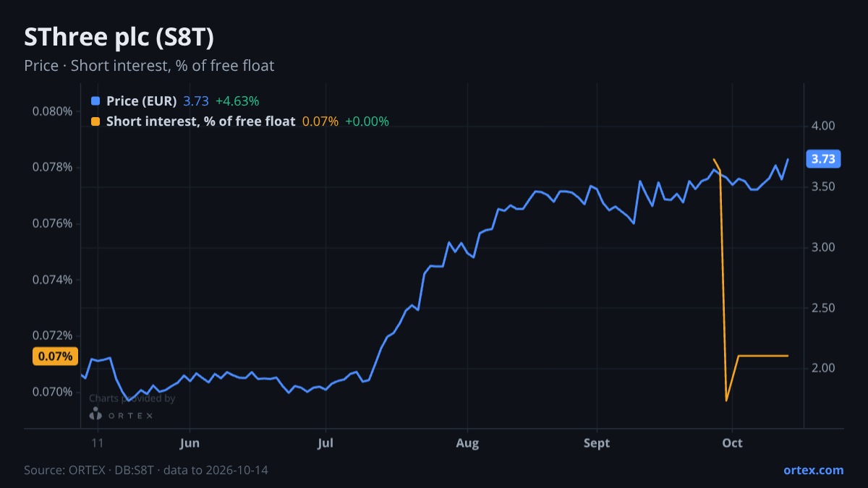
Task: Click the SThree plc (S8T) title
Action: (119, 38)
